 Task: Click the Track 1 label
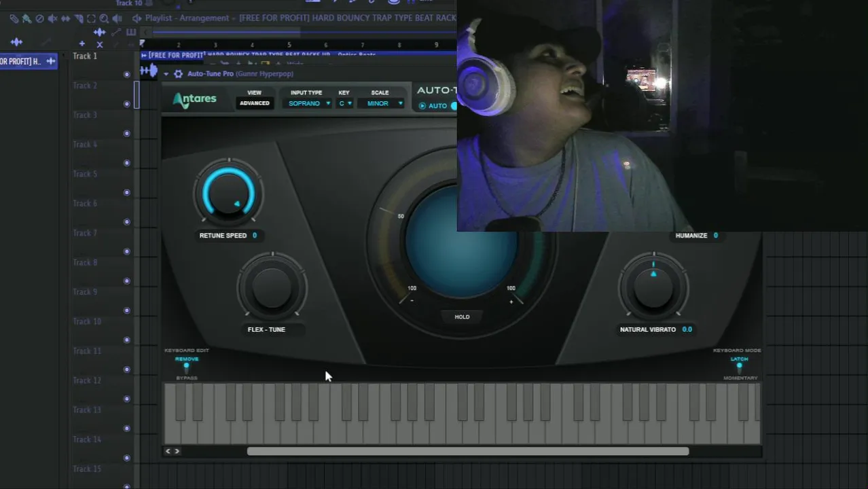coord(85,56)
